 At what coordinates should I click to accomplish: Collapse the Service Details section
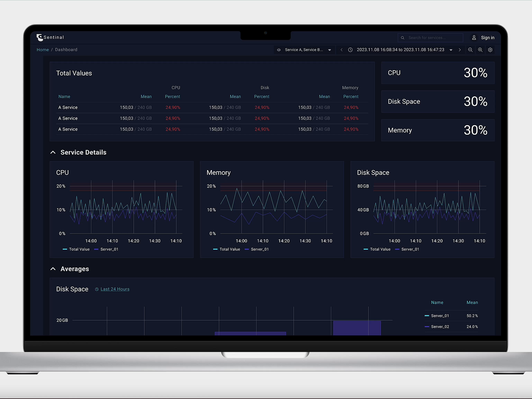(53, 152)
